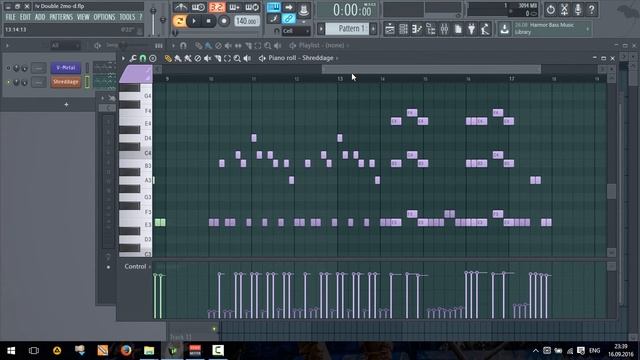Toggle the 3-2-1 countdown before recording

click(x=217, y=7)
